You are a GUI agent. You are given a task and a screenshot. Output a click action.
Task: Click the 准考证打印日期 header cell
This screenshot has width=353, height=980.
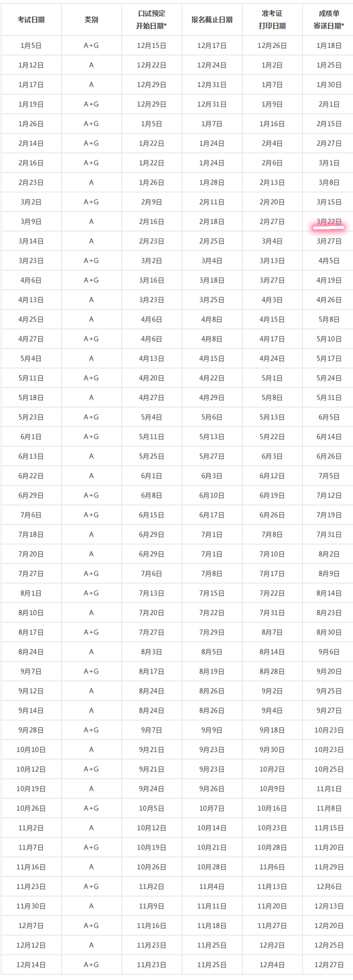pos(272,20)
